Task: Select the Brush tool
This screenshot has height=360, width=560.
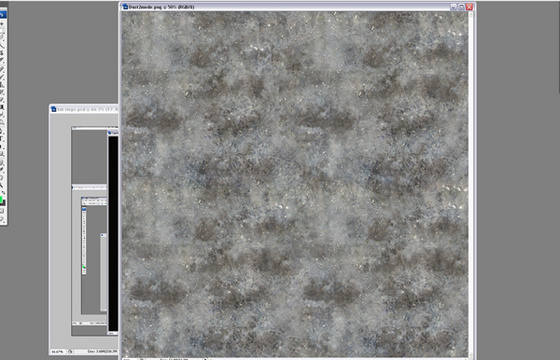Action: (2, 77)
